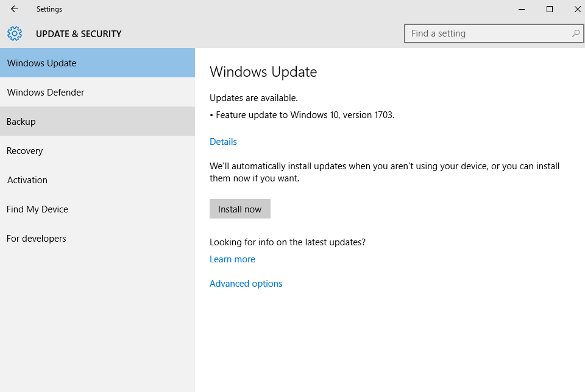
Task: Close the Settings window
Action: [577, 9]
